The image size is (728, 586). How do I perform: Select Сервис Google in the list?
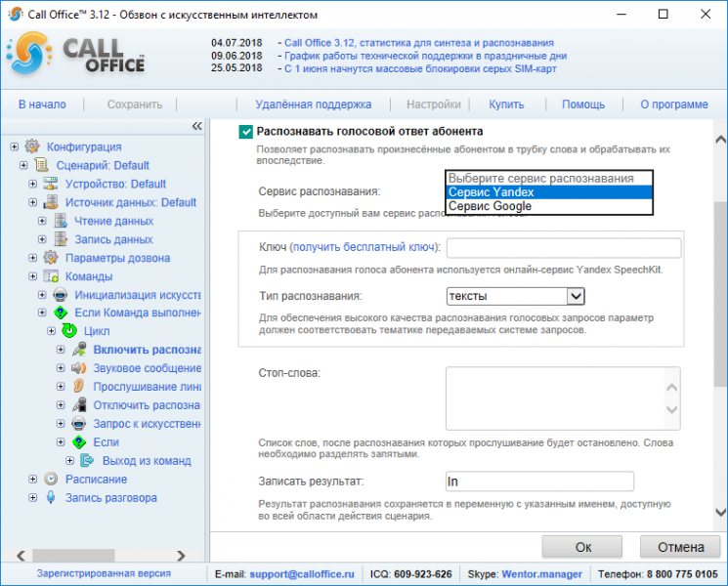pos(549,206)
